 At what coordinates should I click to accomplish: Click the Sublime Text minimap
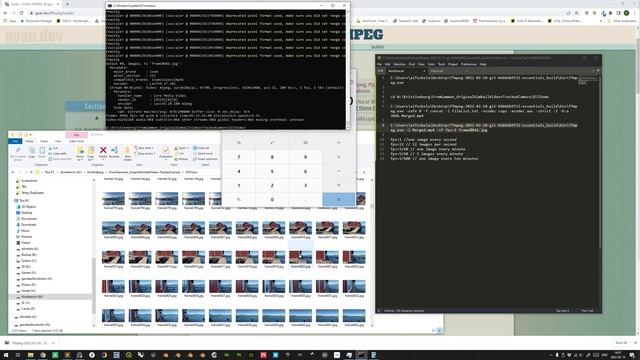[588, 81]
